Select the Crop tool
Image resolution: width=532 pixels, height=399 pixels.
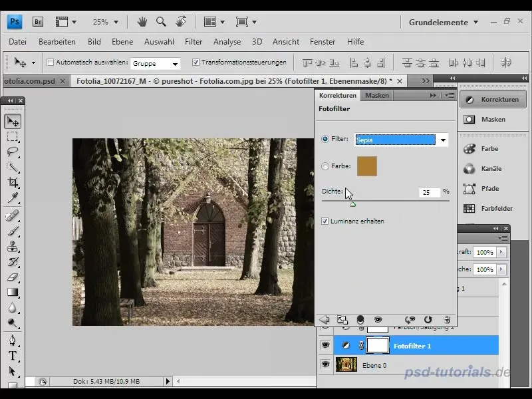[x=13, y=182]
